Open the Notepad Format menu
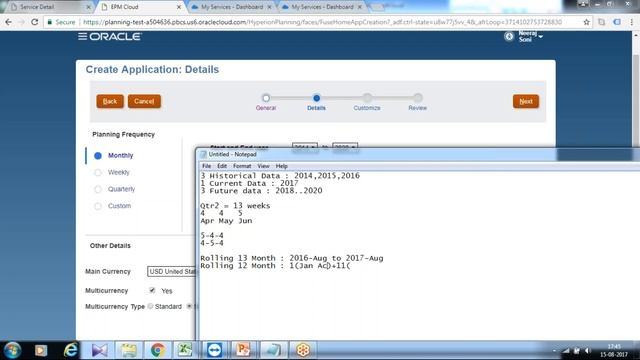The image size is (640, 360). [242, 166]
